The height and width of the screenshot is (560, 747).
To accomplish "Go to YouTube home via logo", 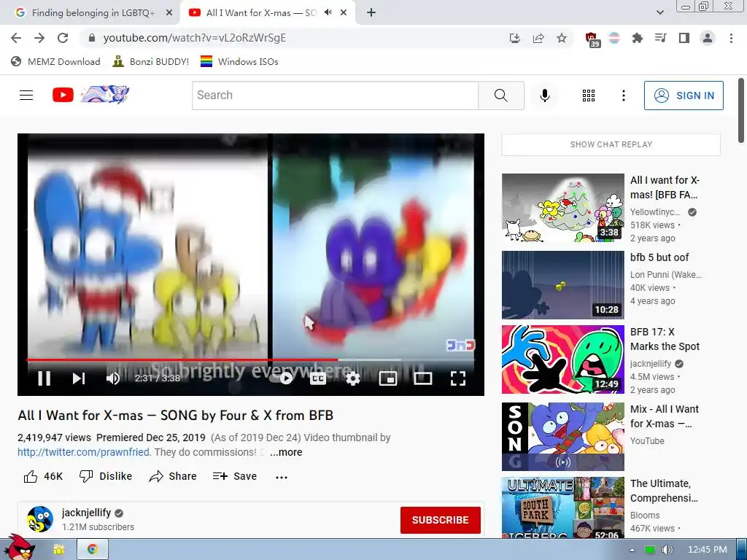I will [x=90, y=95].
